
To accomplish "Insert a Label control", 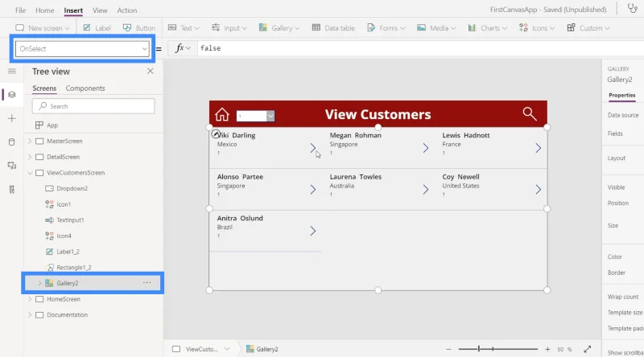I will tap(97, 28).
